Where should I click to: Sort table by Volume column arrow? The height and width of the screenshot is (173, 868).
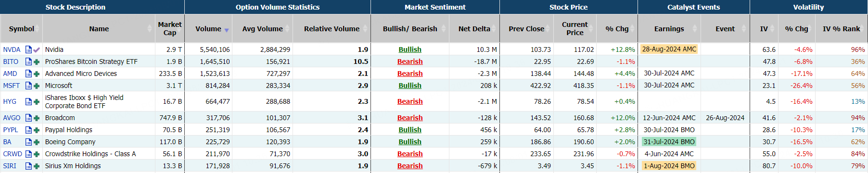tap(227, 30)
